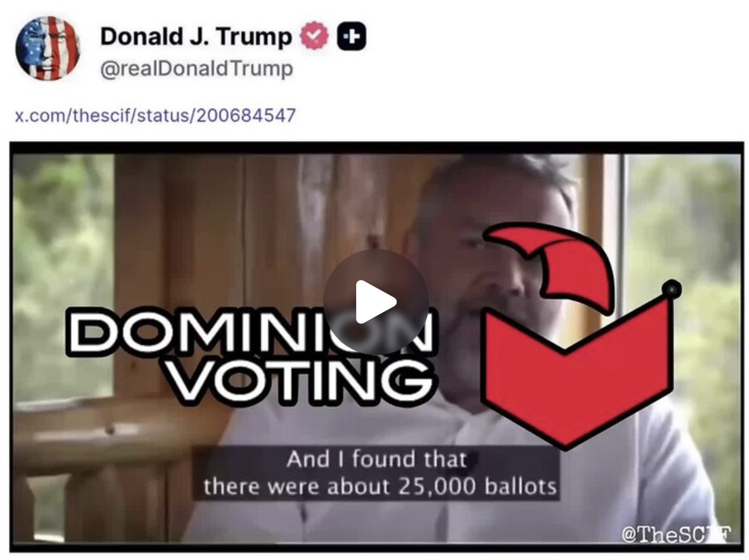Click the VOTING word in video overlay
Viewport: 749px width, 560px height.
302,381
